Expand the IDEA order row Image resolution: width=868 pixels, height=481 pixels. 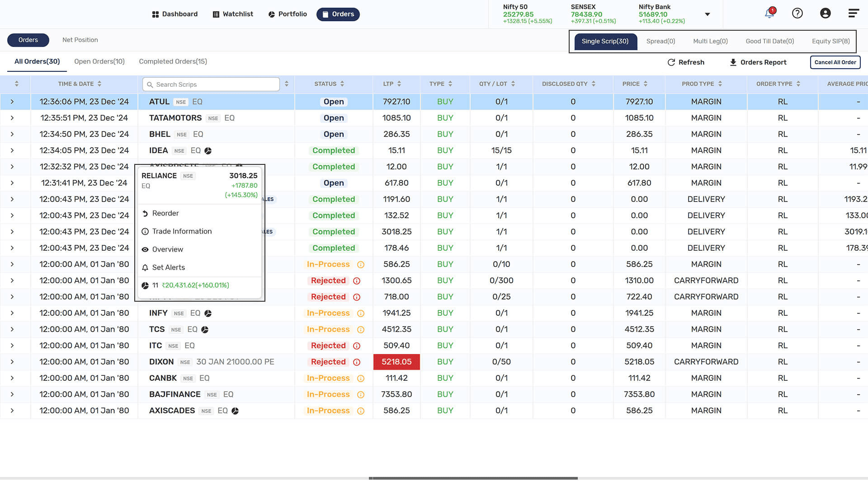(12, 151)
